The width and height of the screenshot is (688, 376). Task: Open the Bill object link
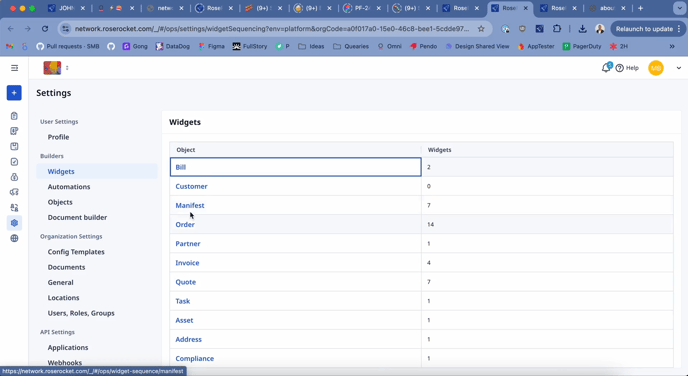click(180, 167)
